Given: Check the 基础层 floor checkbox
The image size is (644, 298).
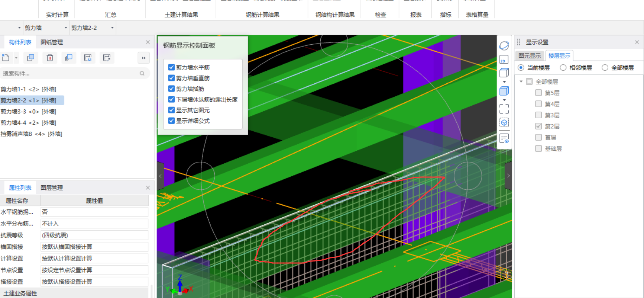Looking at the screenshot, I should (538, 148).
